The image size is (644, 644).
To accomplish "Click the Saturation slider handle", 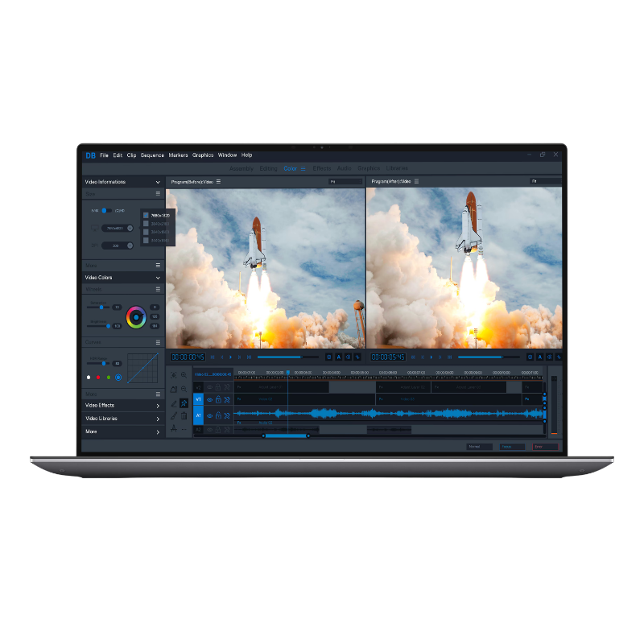I will pyautogui.click(x=101, y=308).
